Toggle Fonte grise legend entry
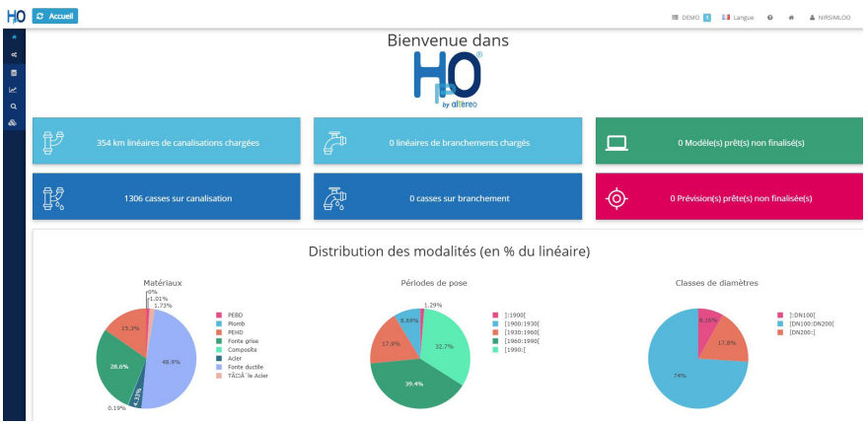This screenshot has width=868, height=423. 238,341
